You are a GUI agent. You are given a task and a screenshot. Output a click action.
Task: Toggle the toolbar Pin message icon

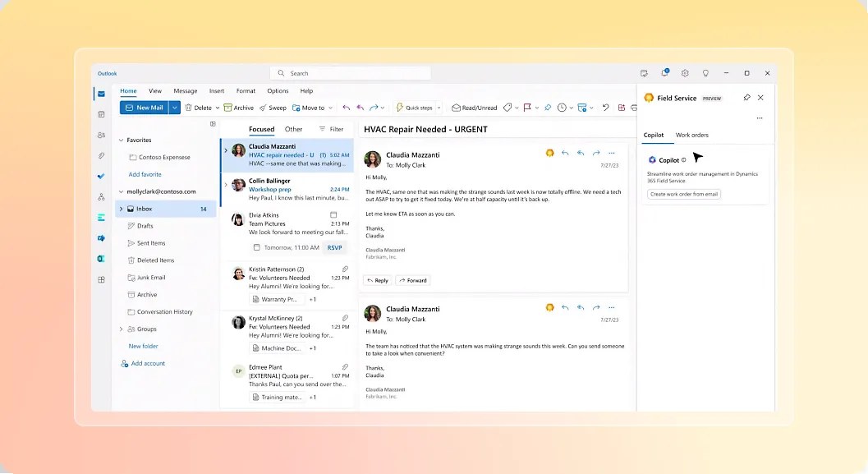[548, 108]
